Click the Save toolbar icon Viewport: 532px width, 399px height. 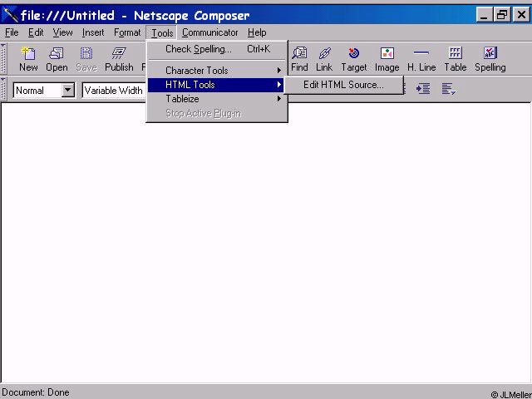pyautogui.click(x=86, y=59)
